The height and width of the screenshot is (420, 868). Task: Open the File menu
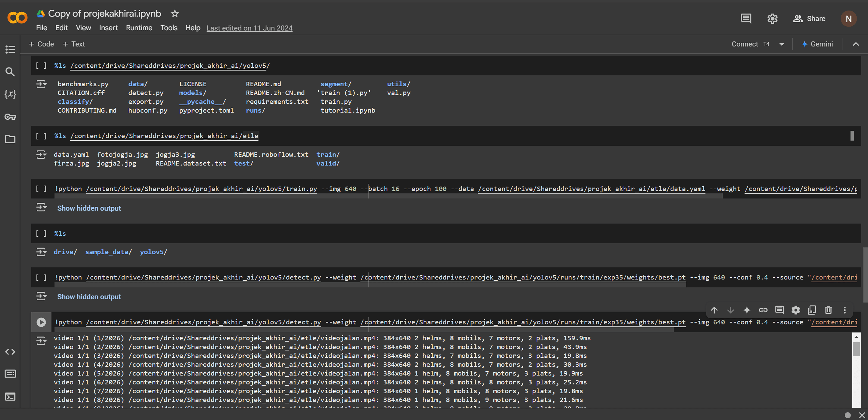click(x=42, y=28)
